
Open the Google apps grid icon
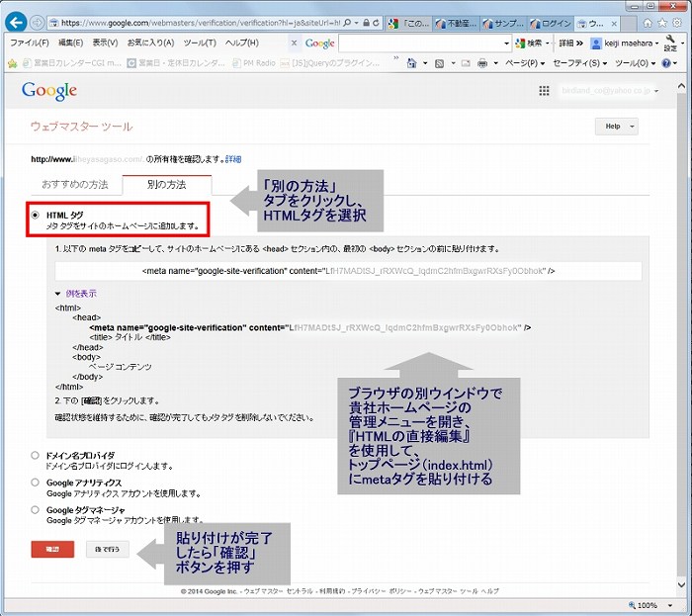tap(544, 90)
